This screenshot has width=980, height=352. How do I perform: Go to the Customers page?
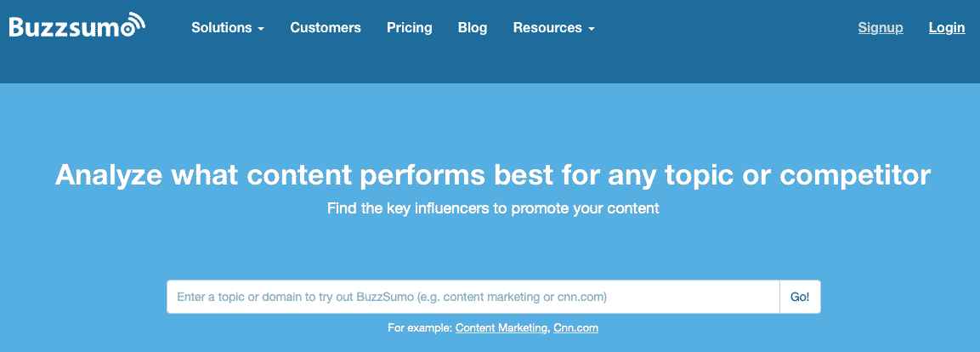(326, 28)
